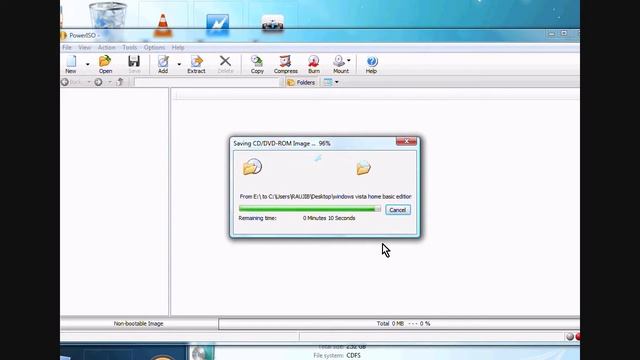The image size is (640, 360).
Task: Click the destination folder icon in dialog
Action: (363, 168)
